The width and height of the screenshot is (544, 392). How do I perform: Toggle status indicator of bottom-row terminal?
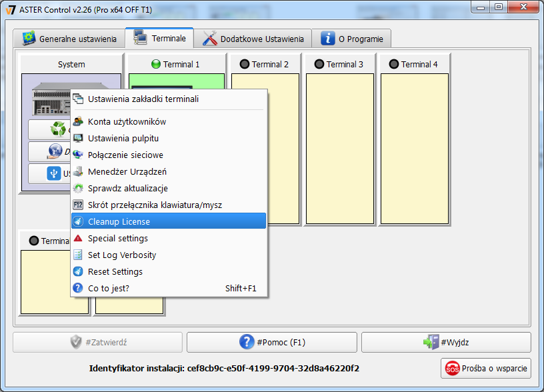pyautogui.click(x=34, y=241)
